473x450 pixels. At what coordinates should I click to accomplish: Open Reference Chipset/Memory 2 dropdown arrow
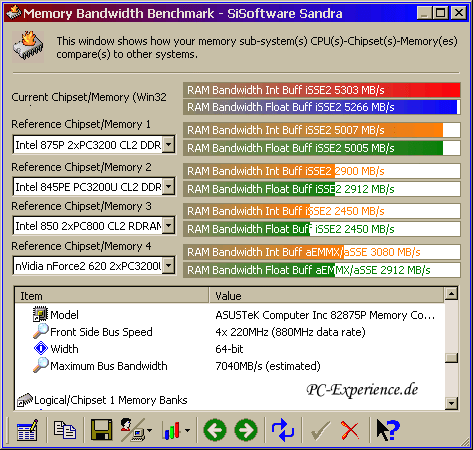pyautogui.click(x=169, y=186)
